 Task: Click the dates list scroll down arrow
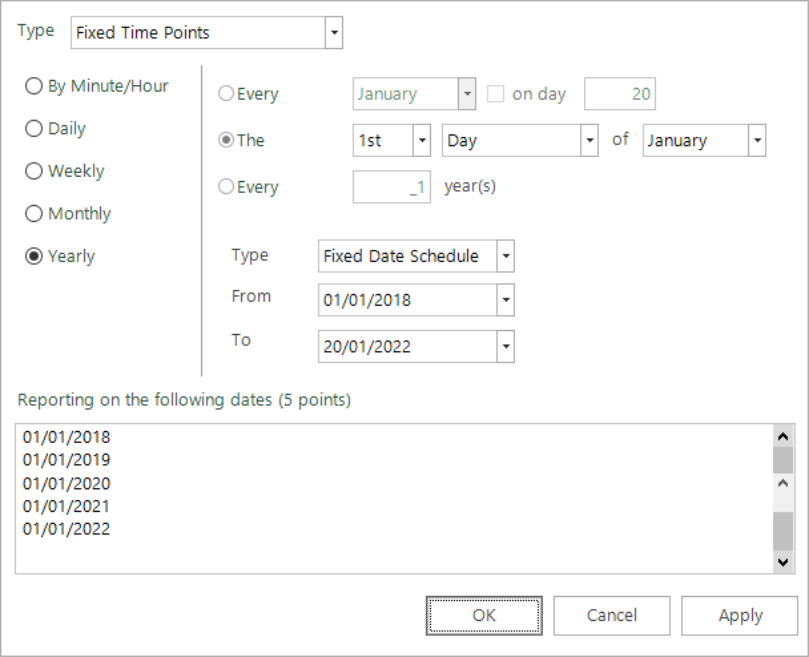click(783, 562)
